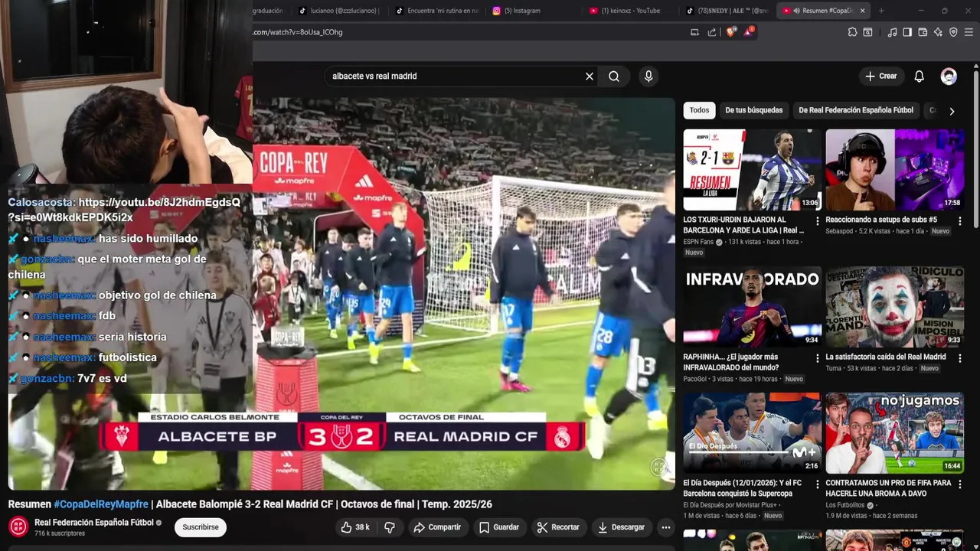Open options menu for El Día Después video
Viewport: 980px width, 551px height.
pyautogui.click(x=817, y=484)
